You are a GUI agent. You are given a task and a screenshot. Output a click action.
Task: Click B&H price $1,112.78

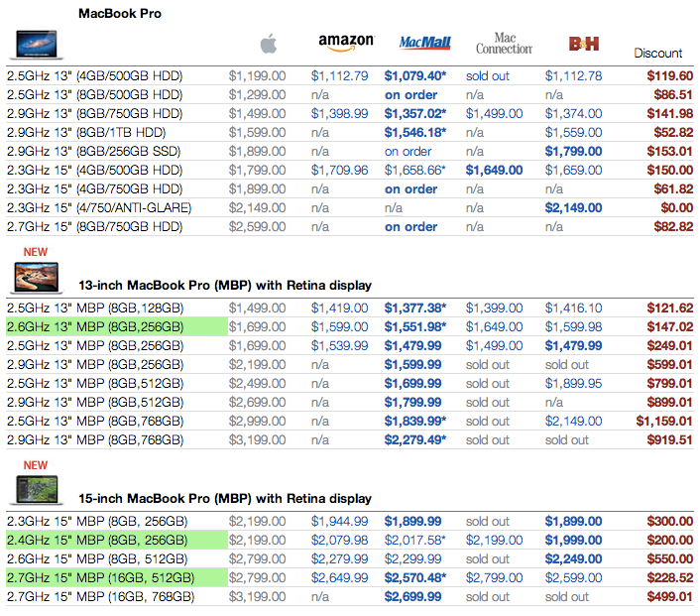point(573,76)
